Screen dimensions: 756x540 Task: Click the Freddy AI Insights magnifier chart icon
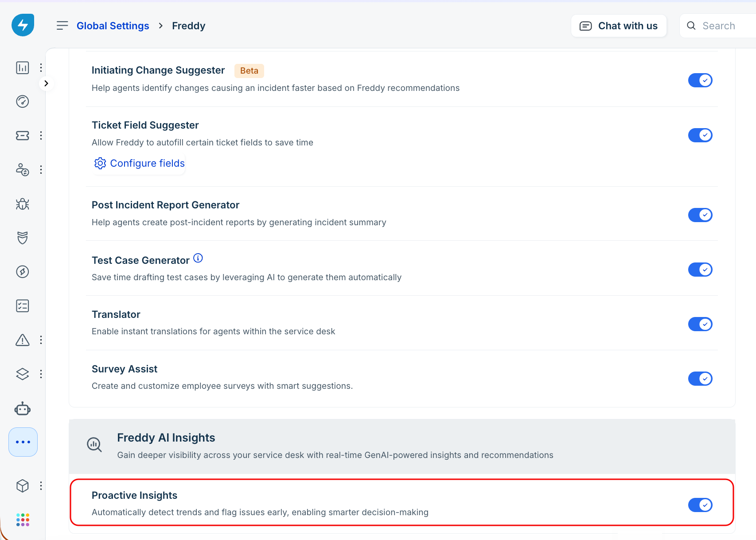[94, 445]
